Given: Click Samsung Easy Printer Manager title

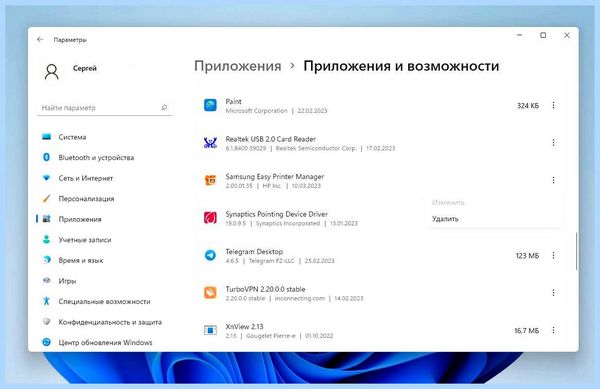Looking at the screenshot, I should pos(275,177).
